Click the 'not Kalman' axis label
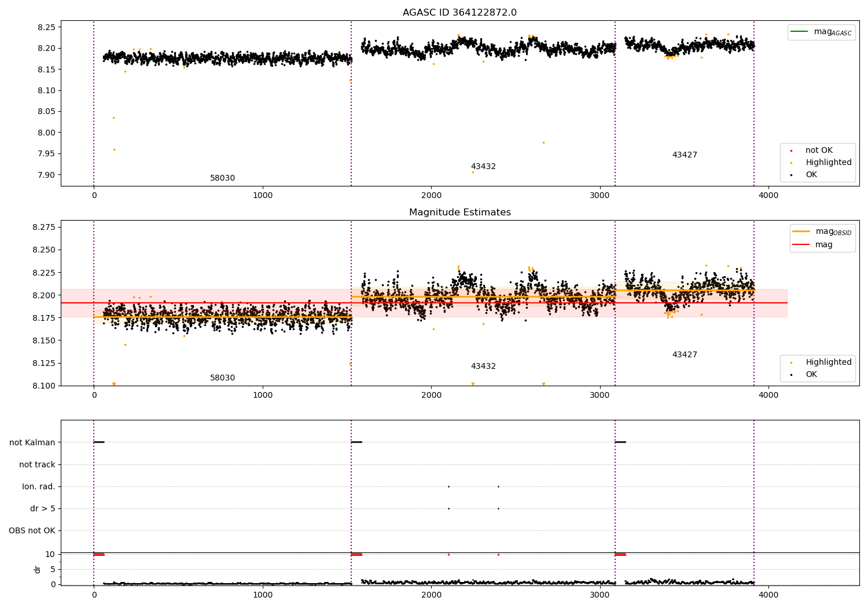 click(x=32, y=443)
